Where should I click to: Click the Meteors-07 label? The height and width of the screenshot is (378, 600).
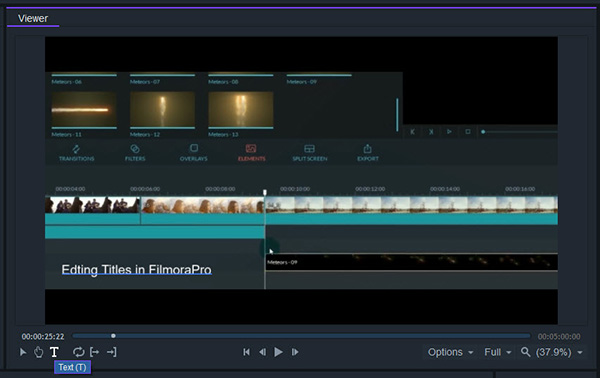click(145, 81)
